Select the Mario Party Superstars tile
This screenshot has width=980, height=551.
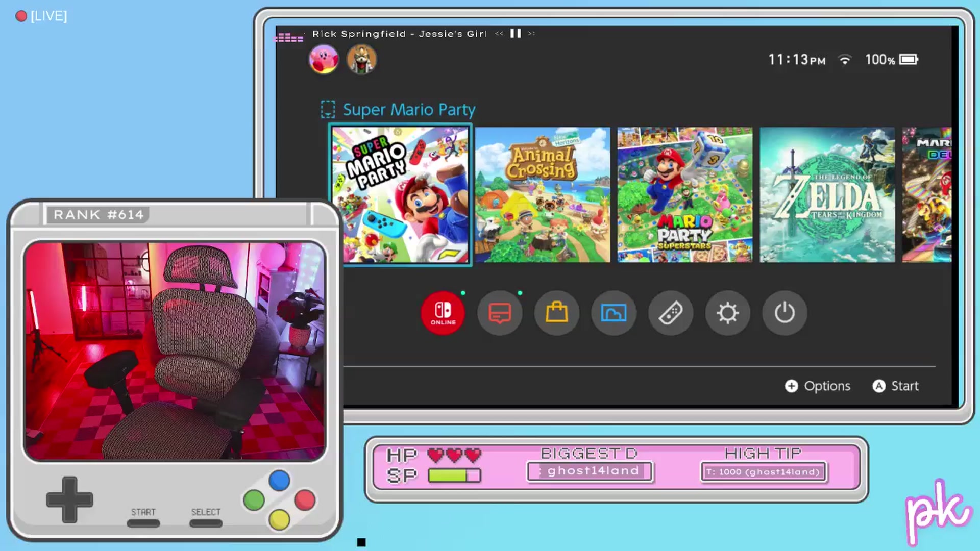(x=685, y=194)
